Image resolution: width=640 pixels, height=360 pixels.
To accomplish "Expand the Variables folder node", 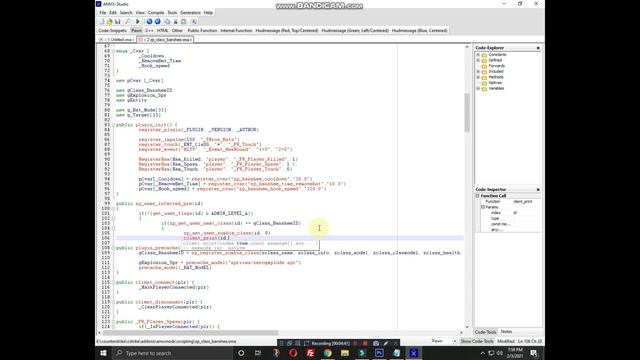I will [x=478, y=88].
